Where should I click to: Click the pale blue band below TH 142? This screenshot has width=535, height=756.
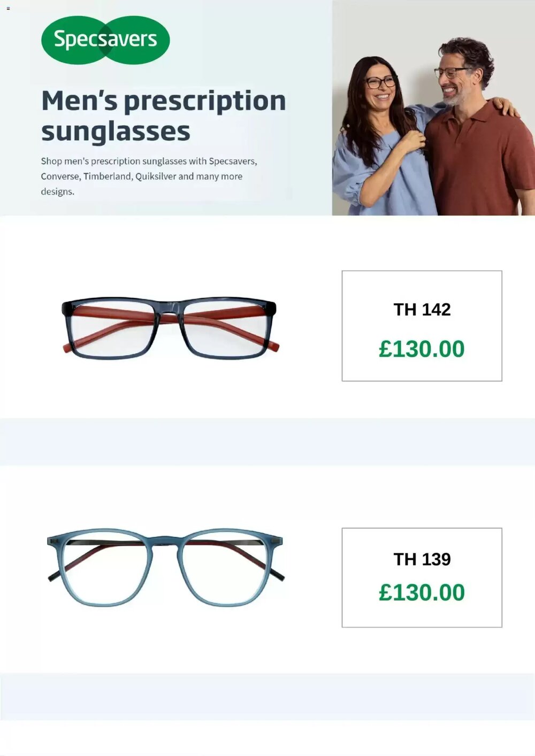tap(267, 442)
